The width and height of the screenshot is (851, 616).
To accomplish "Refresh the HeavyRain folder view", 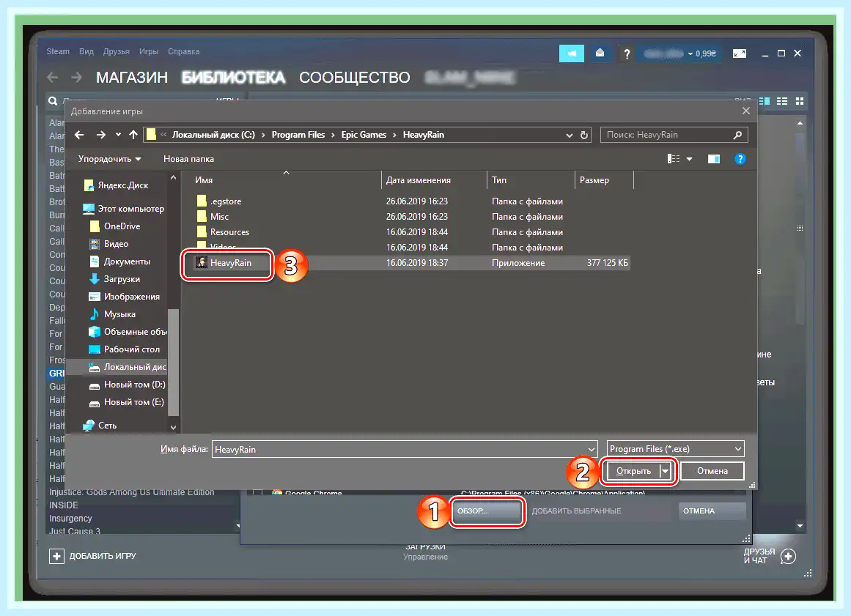I will pos(584,135).
